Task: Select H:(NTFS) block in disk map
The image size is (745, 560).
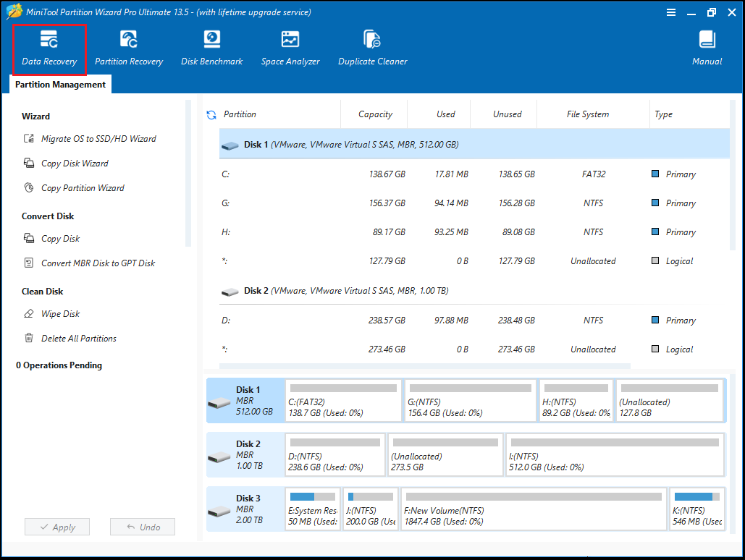Action: [x=576, y=401]
